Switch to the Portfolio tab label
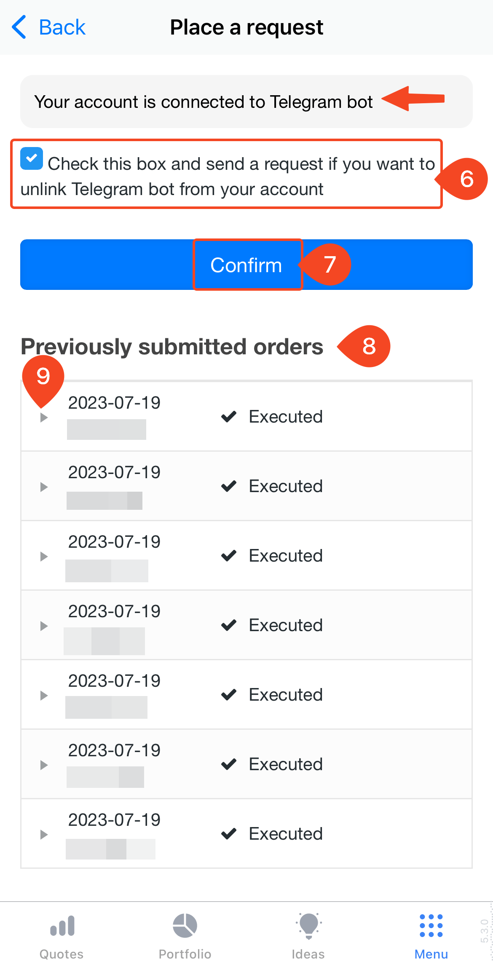Image resolution: width=493 pixels, height=980 pixels. click(185, 954)
